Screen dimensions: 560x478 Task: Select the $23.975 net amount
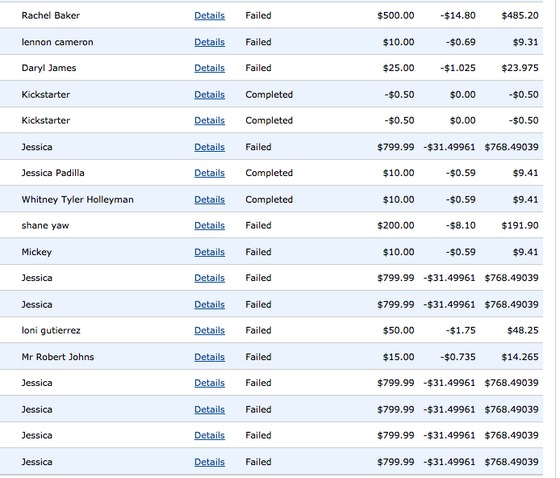click(x=520, y=68)
